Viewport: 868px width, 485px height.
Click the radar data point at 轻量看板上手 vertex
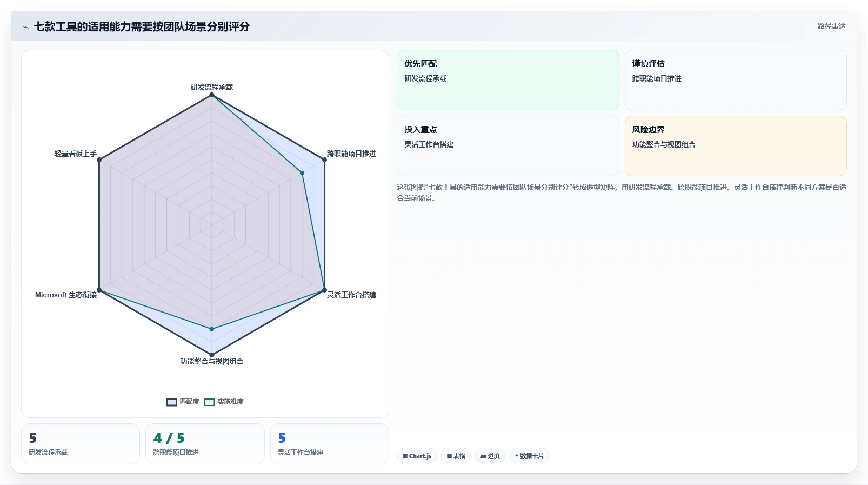tap(99, 160)
